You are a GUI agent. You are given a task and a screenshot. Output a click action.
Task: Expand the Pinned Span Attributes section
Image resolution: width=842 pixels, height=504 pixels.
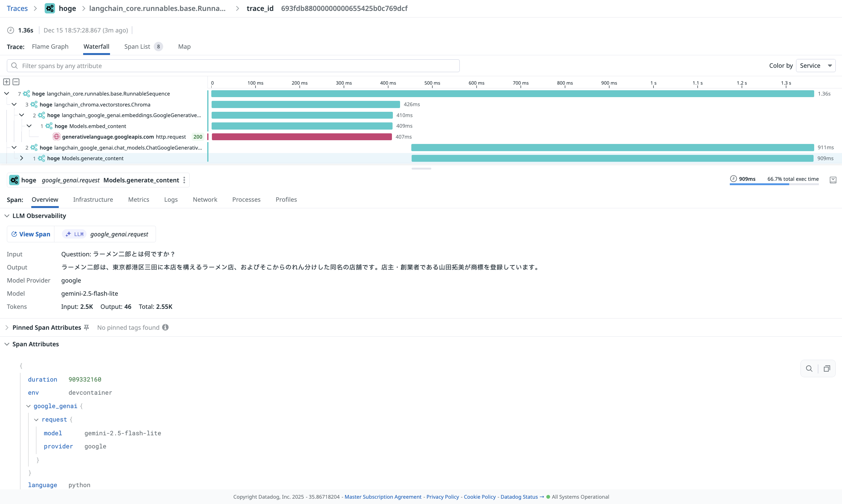7,327
